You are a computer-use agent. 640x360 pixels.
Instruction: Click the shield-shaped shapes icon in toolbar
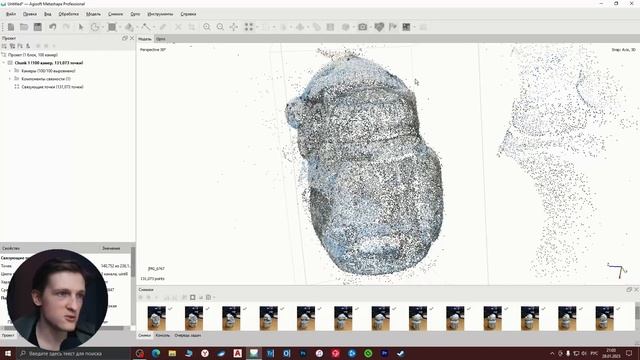[x=379, y=27]
